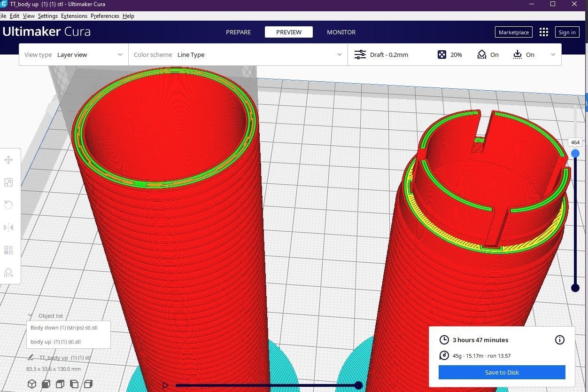This screenshot has height=392, width=588.
Task: Switch to left side view cube icon
Action: 74,384
